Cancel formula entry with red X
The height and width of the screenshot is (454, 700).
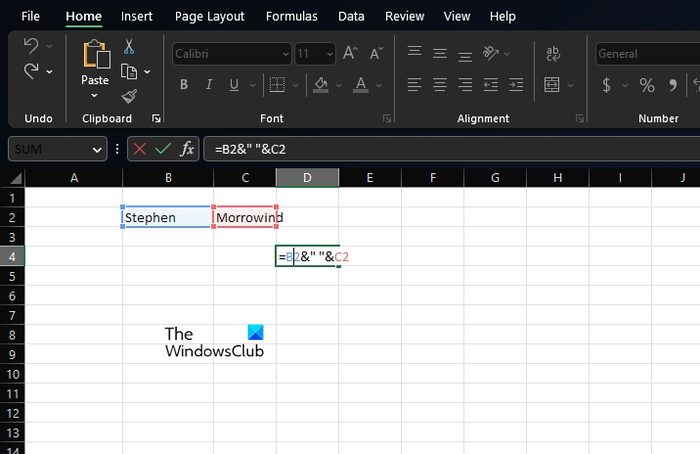tap(140, 149)
